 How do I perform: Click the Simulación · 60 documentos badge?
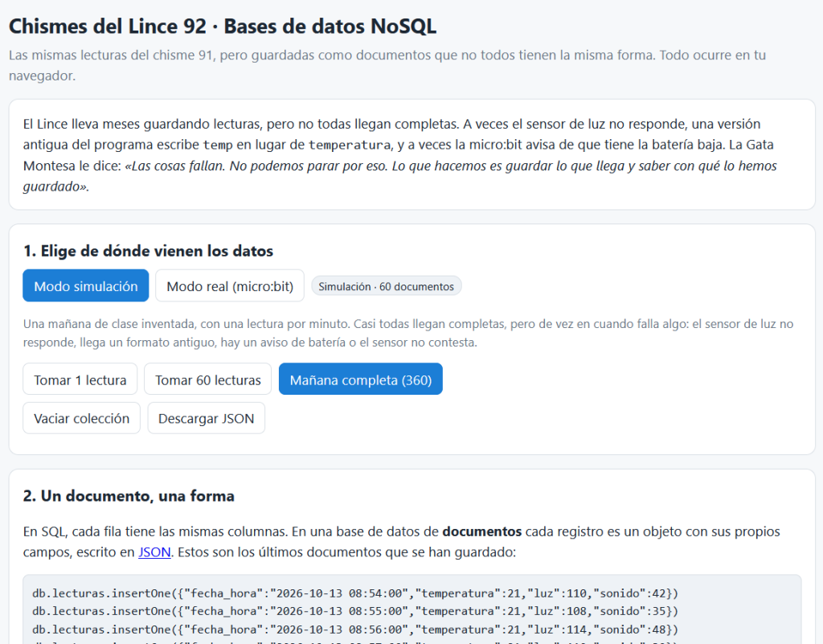(387, 286)
